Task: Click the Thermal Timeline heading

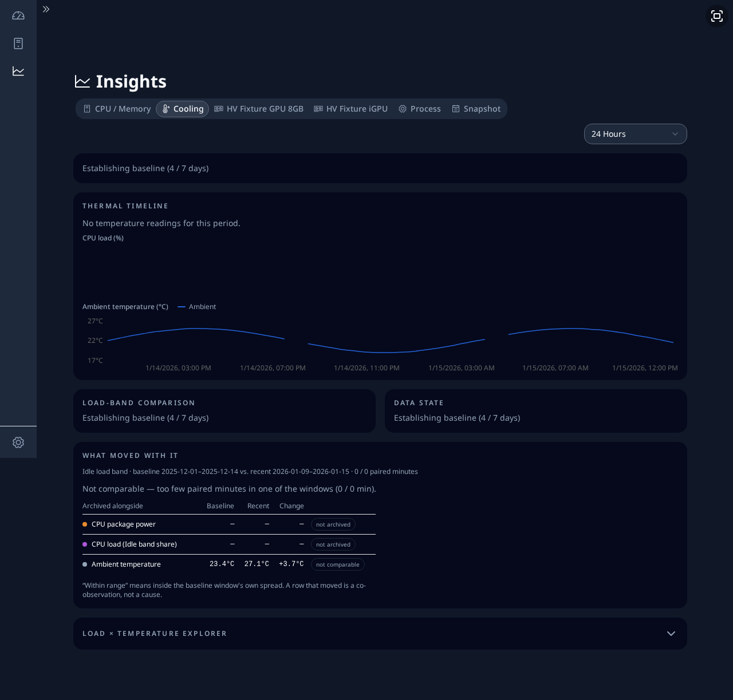Action: (x=125, y=206)
